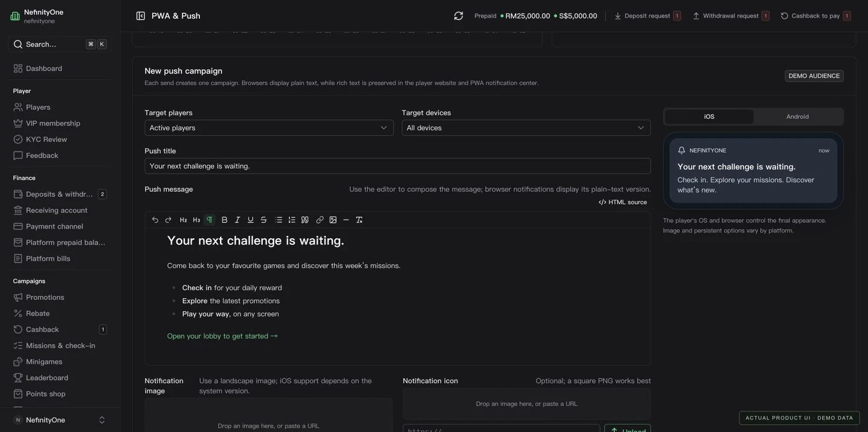Collapse the sidebar panel
This screenshot has width=868, height=432.
point(140,16)
